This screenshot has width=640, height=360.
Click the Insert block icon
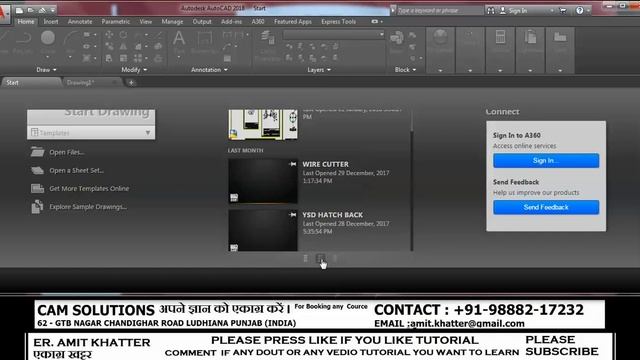[396, 38]
